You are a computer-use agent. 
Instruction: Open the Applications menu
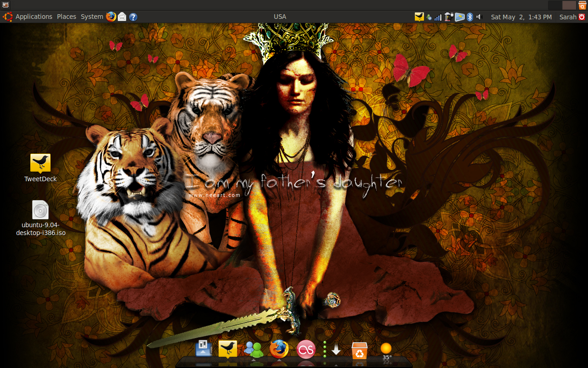coord(34,17)
